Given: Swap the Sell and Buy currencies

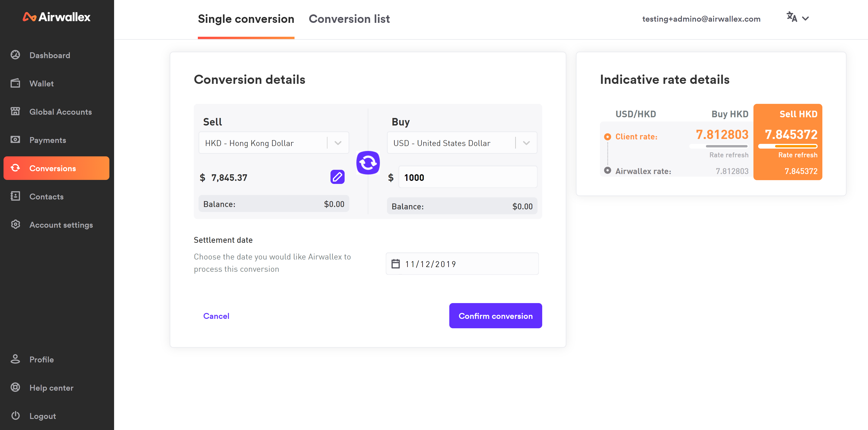Looking at the screenshot, I should point(368,162).
